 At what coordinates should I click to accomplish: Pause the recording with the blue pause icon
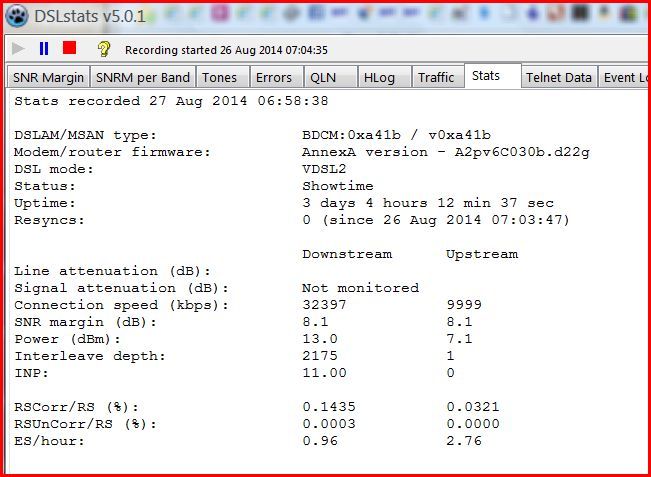(x=44, y=49)
